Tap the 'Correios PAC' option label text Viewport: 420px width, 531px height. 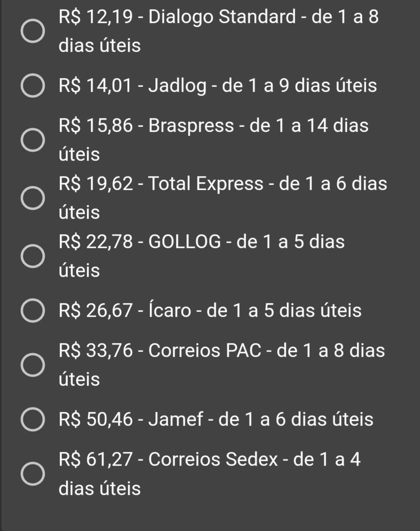point(205,350)
